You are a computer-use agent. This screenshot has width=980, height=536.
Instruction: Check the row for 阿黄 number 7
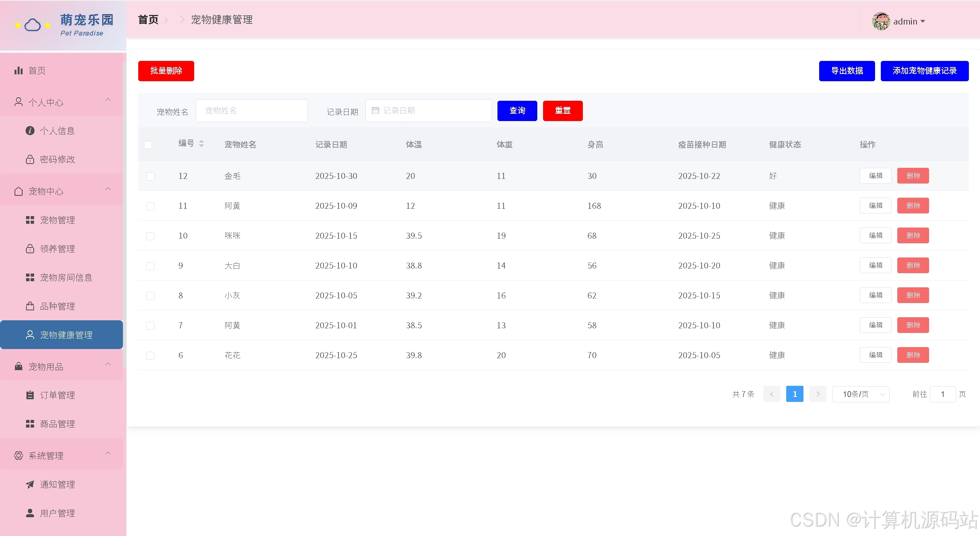[x=150, y=326]
